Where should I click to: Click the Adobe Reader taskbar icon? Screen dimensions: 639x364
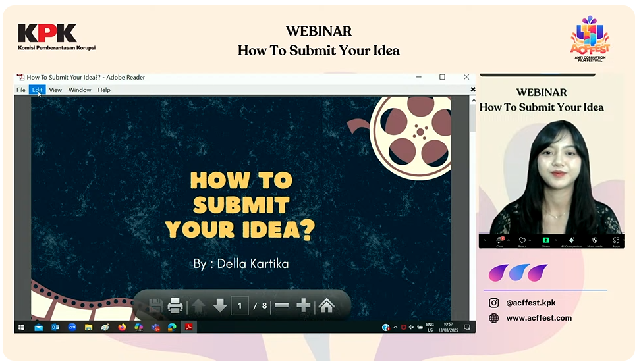[x=188, y=327]
